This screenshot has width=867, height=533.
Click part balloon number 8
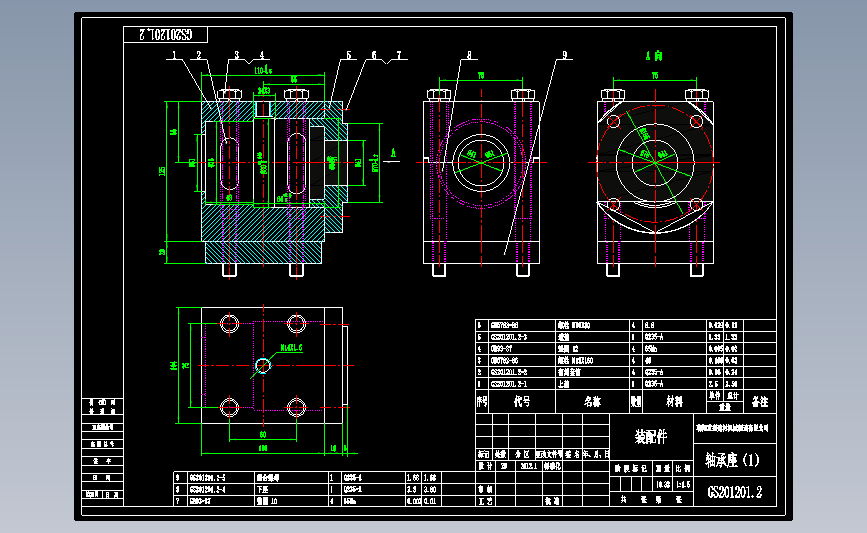(x=469, y=55)
